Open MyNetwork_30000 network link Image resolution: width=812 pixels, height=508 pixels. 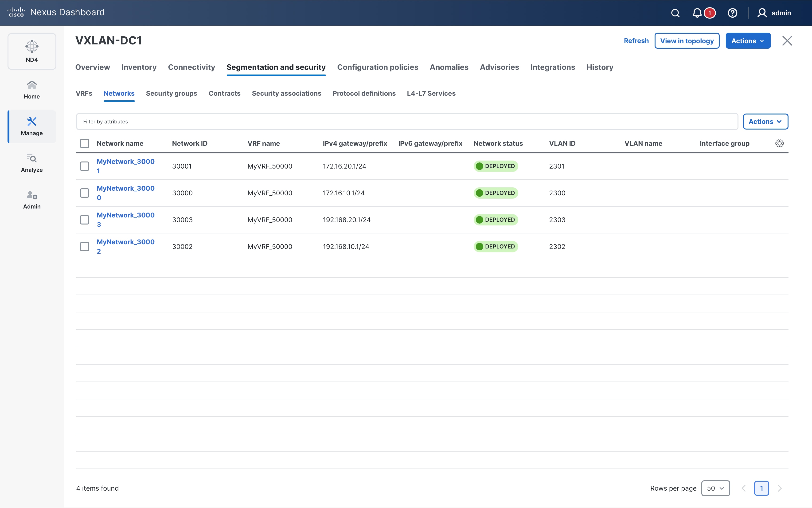(x=126, y=193)
